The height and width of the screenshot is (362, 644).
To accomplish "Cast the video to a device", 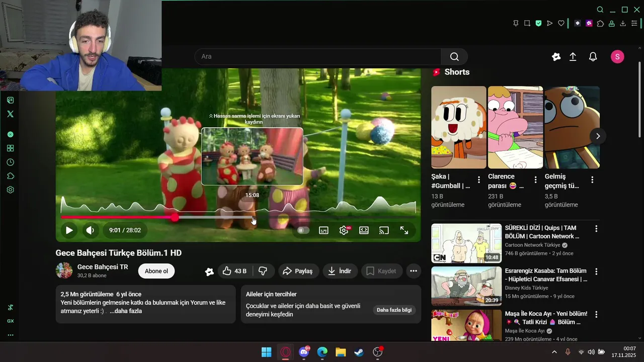I will [x=384, y=230].
